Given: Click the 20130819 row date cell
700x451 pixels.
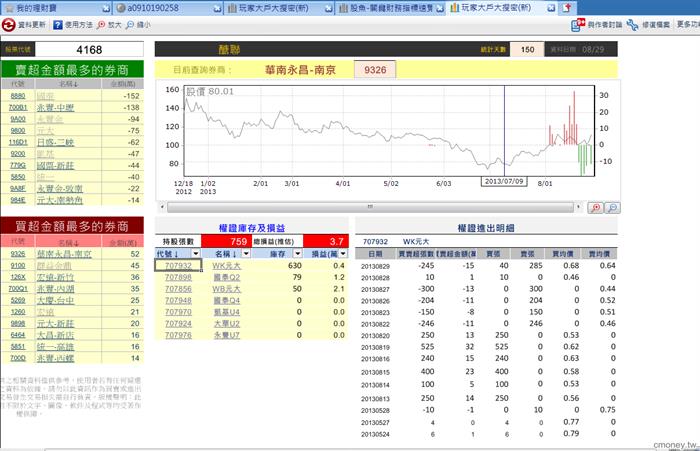Looking at the screenshot, I should 375,347.
